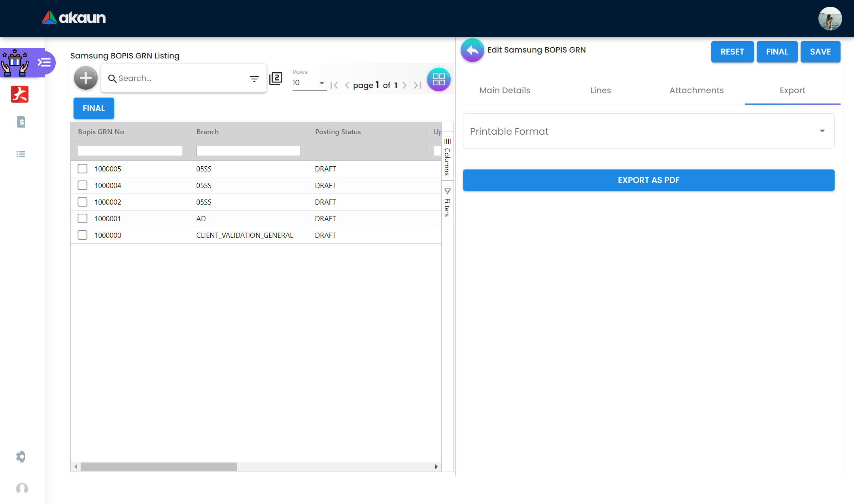The height and width of the screenshot is (504, 854).
Task: Select checkbox for row 1000002
Action: (x=82, y=202)
